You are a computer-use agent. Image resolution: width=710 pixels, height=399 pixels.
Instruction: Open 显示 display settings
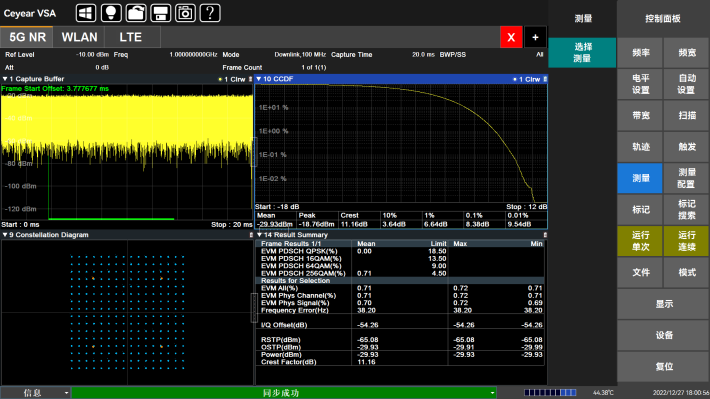[663, 304]
